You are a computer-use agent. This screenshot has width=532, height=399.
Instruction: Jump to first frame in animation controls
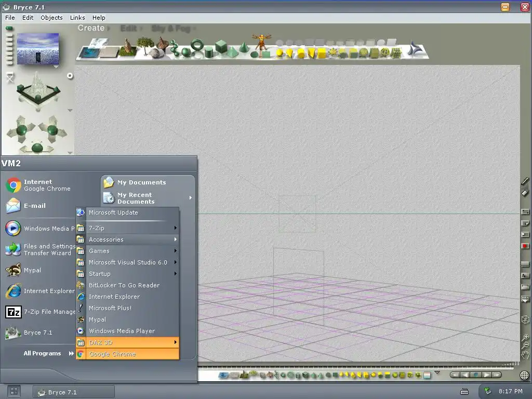pyautogui.click(x=455, y=375)
